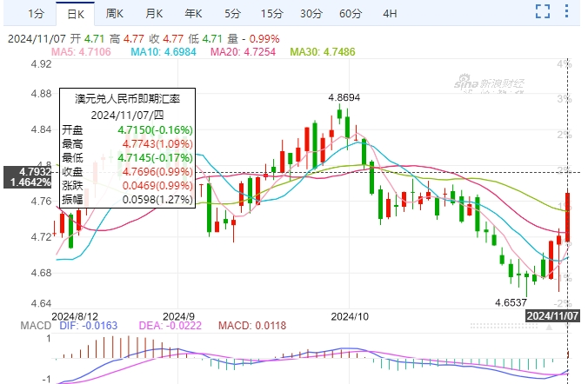Enter fullscreen chart view
Image resolution: width=588 pixels, height=384 pixels.
coord(543,11)
